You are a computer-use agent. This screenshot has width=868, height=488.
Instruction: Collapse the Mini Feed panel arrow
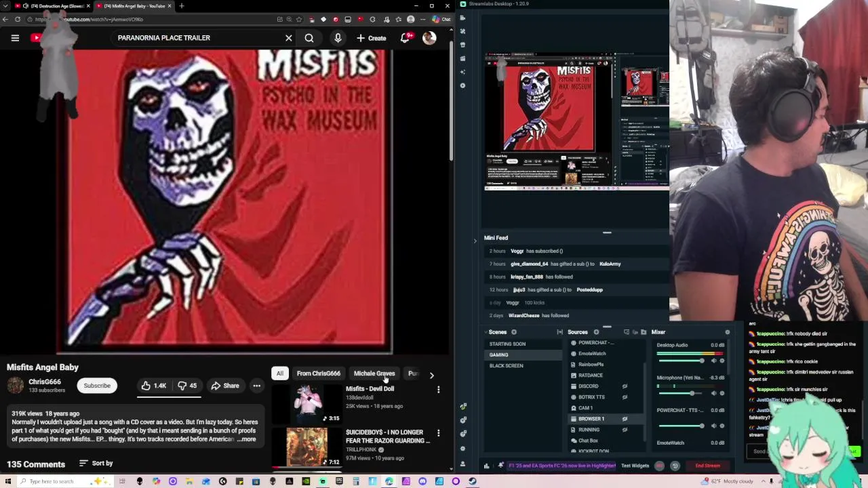click(475, 240)
